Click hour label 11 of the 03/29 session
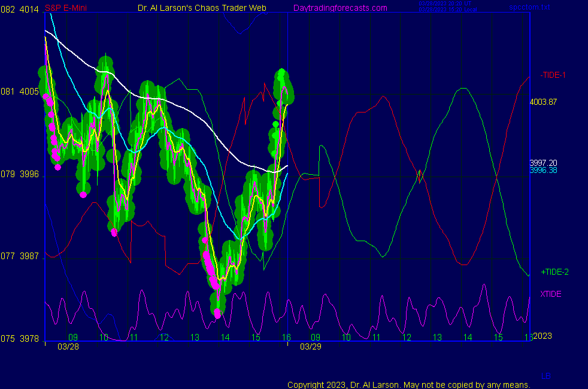Screen dimensions: 588x389 (377, 338)
